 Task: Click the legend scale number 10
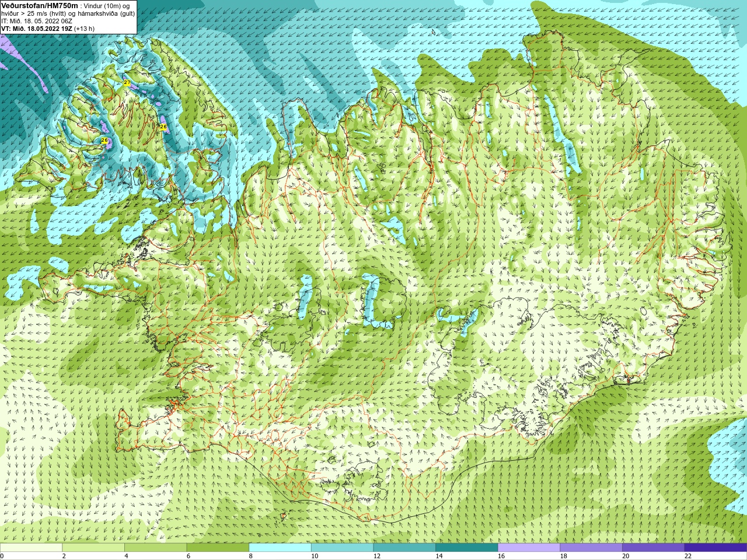click(315, 556)
